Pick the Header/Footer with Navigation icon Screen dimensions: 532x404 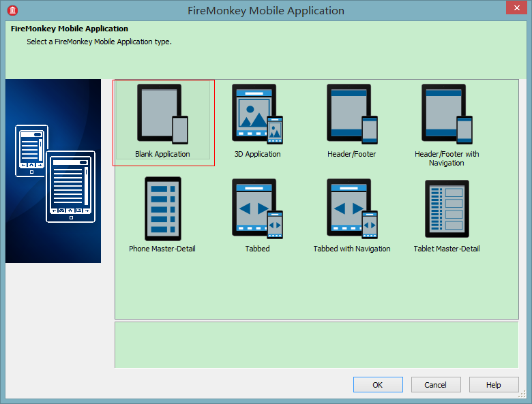point(447,114)
